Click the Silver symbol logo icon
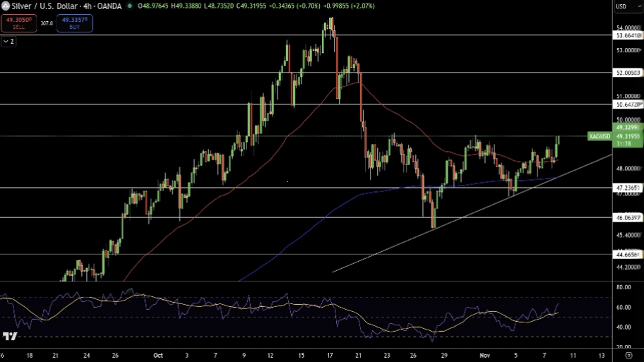Viewport: 644px width, 362px height. click(6, 6)
